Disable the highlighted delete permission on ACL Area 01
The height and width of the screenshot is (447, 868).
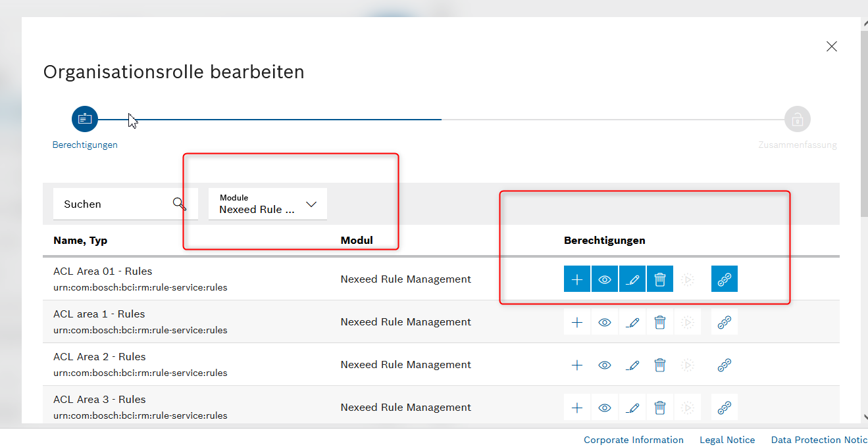pyautogui.click(x=659, y=279)
